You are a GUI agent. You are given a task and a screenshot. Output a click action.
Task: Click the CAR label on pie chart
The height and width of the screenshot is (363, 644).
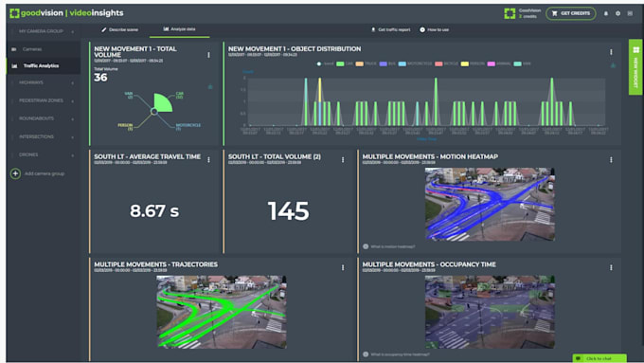point(180,96)
